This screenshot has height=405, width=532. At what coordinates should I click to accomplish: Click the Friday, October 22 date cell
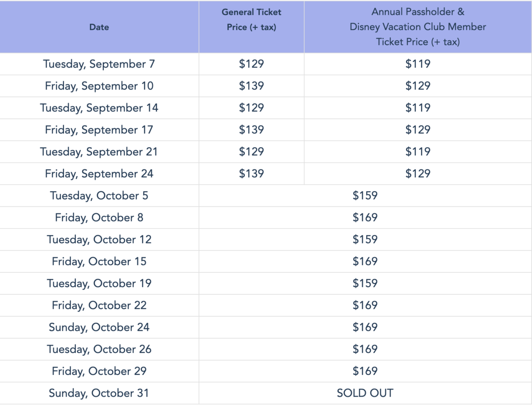99,305
